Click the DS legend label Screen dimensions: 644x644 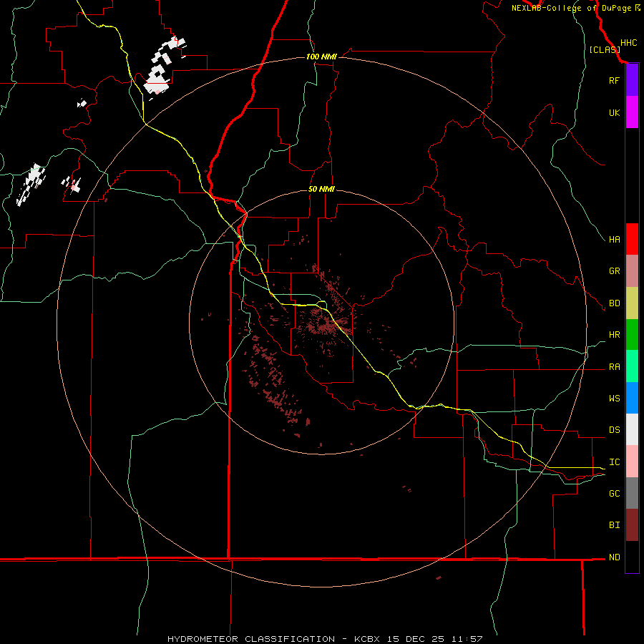(x=614, y=429)
